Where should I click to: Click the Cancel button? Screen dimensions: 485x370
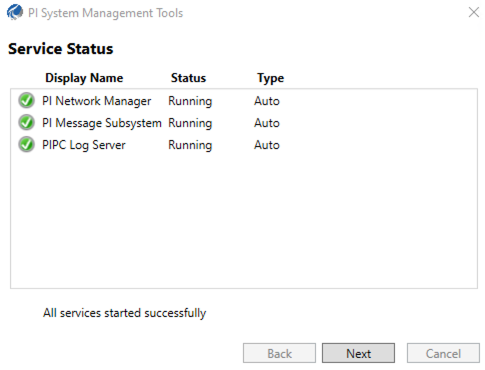(x=443, y=353)
